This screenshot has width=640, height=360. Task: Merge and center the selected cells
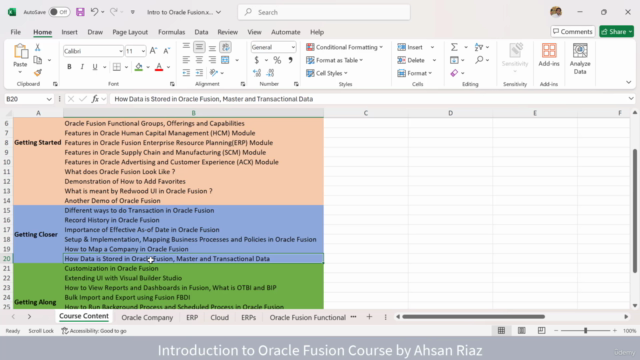pyautogui.click(x=225, y=60)
